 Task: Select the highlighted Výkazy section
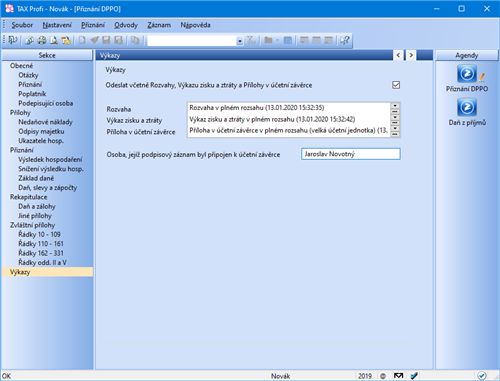pos(47,272)
